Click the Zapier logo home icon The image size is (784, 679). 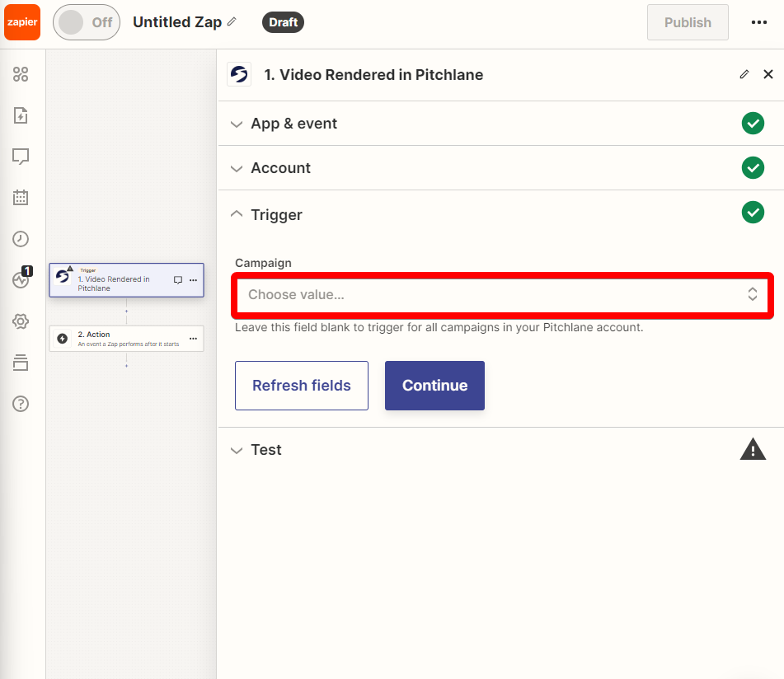pos(22,22)
